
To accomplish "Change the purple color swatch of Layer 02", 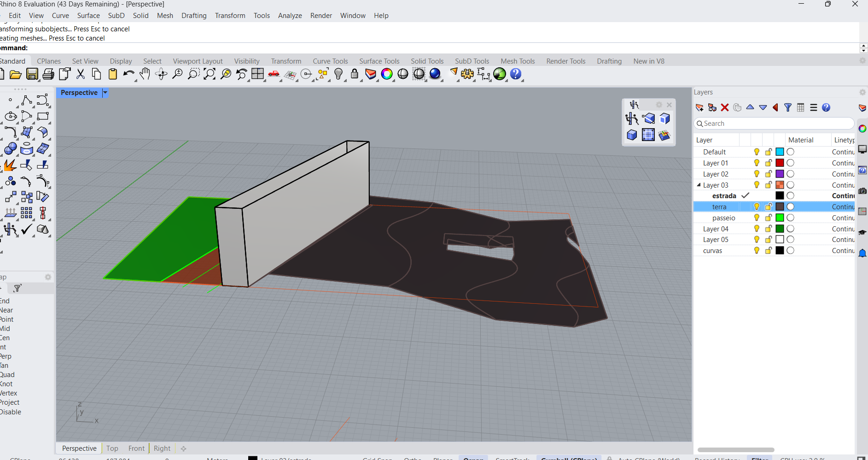I will click(x=780, y=174).
